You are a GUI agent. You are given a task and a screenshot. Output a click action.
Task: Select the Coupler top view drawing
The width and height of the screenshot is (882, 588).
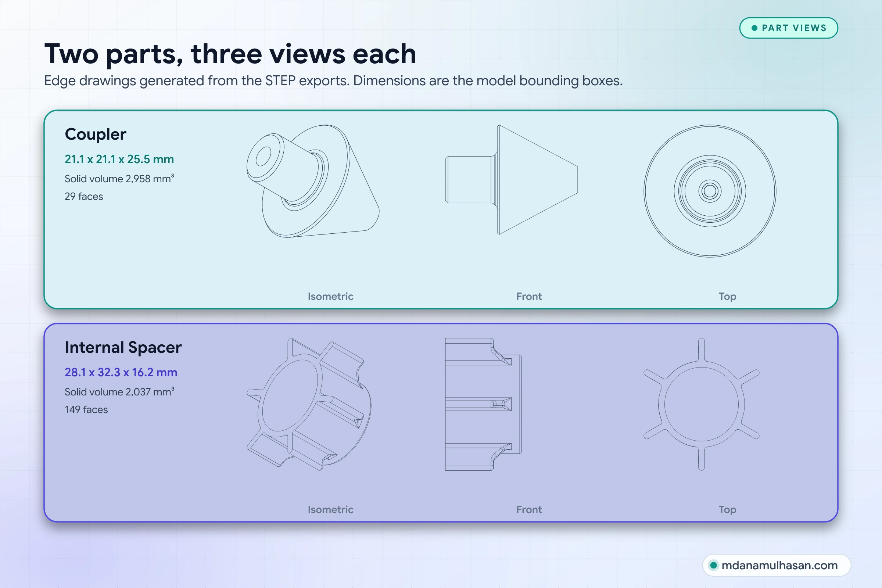[x=710, y=191]
